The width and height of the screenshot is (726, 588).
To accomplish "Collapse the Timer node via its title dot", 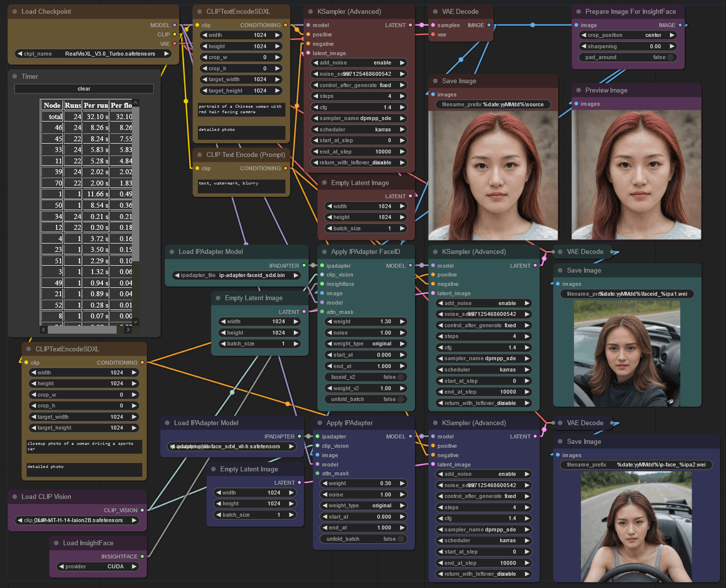I will 15,76.
